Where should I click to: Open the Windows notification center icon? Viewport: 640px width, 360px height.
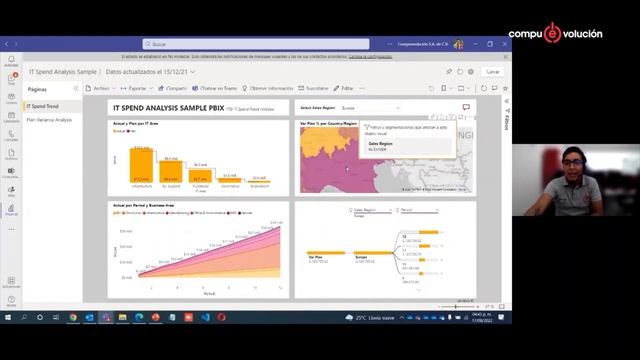[x=501, y=317]
